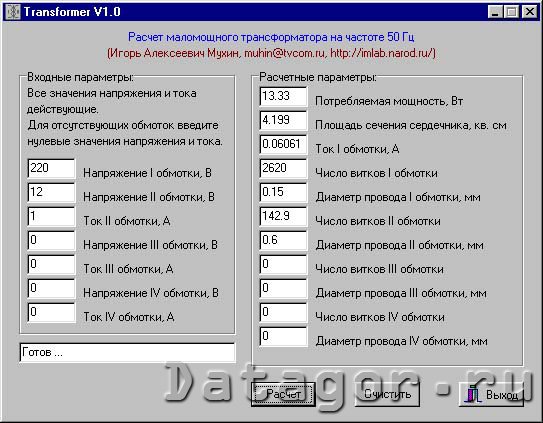Screen dimensions: 543x423
Task: Click the Transformer app icon in title bar
Action: click(x=14, y=12)
